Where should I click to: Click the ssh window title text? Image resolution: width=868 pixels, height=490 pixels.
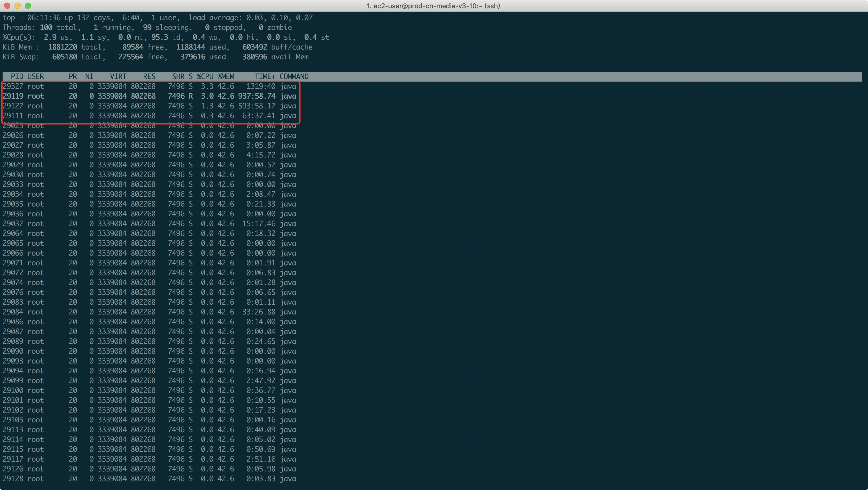[x=433, y=6]
